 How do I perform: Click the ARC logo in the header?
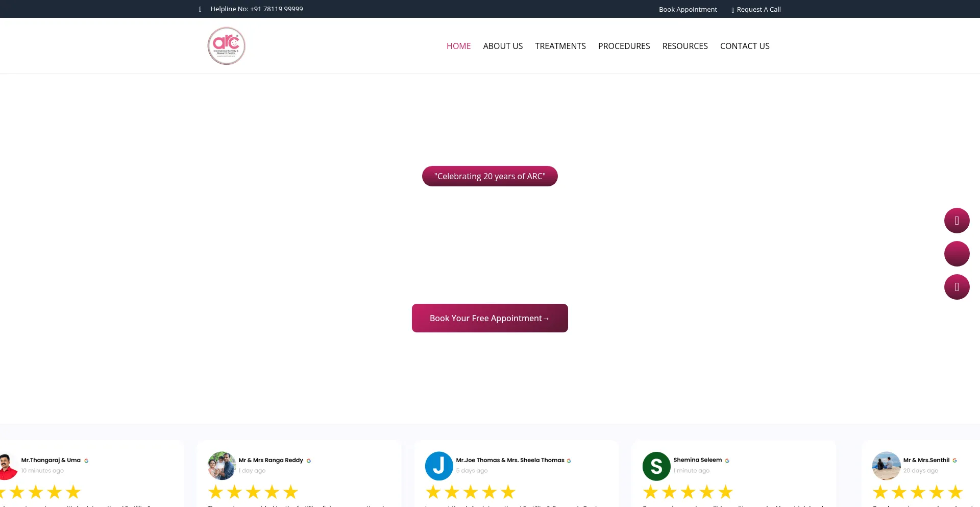(x=226, y=45)
